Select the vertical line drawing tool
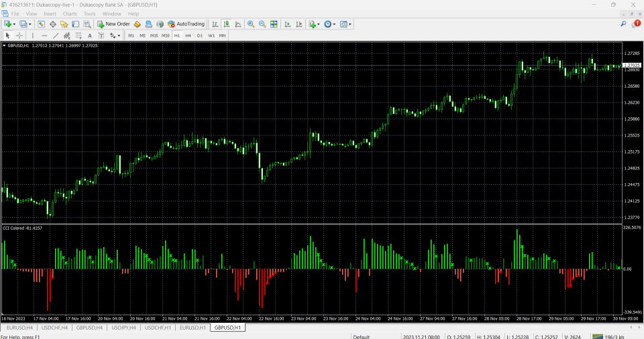 pyautogui.click(x=33, y=36)
